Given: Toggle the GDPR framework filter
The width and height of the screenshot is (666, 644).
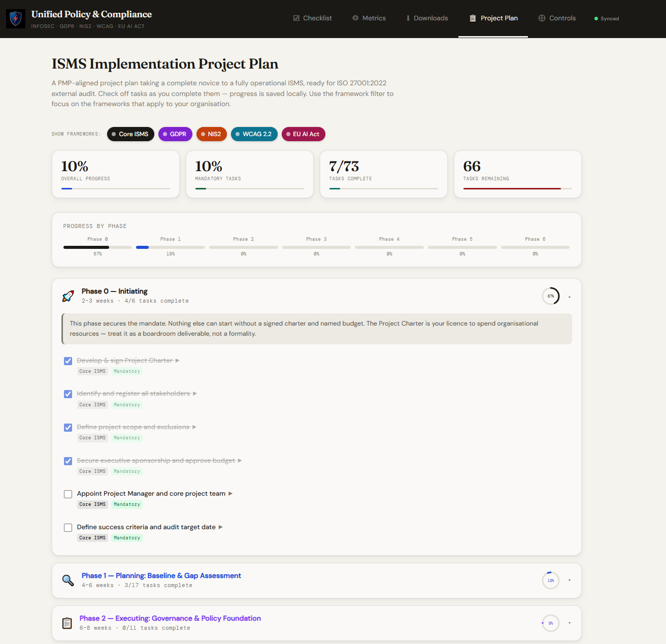Looking at the screenshot, I should click(175, 134).
